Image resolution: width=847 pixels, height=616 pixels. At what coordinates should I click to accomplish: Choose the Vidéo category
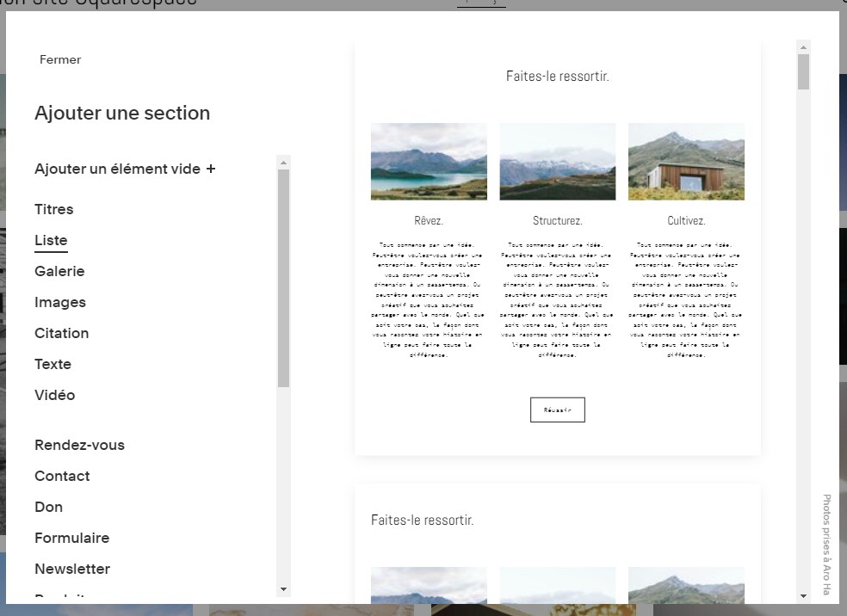pos(54,395)
